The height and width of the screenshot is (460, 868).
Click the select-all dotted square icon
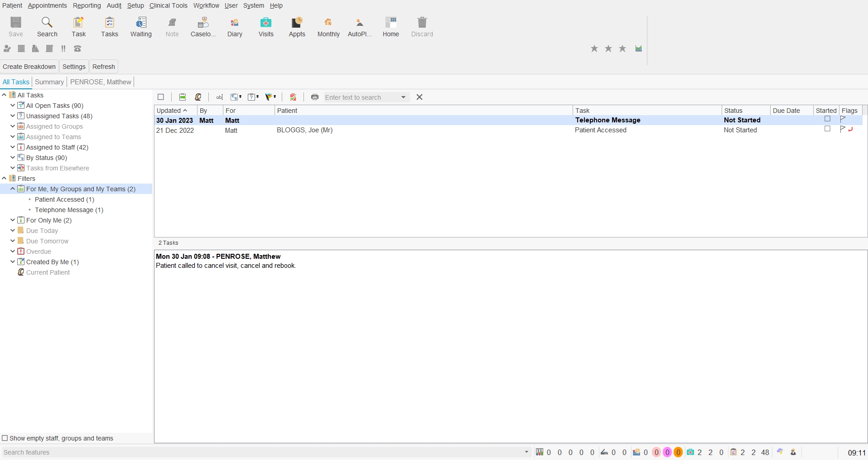click(x=161, y=97)
